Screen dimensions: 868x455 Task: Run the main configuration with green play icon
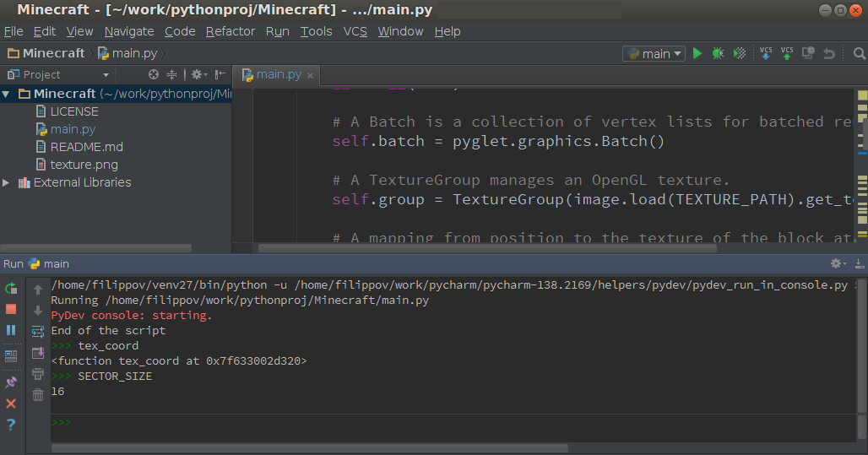697,53
